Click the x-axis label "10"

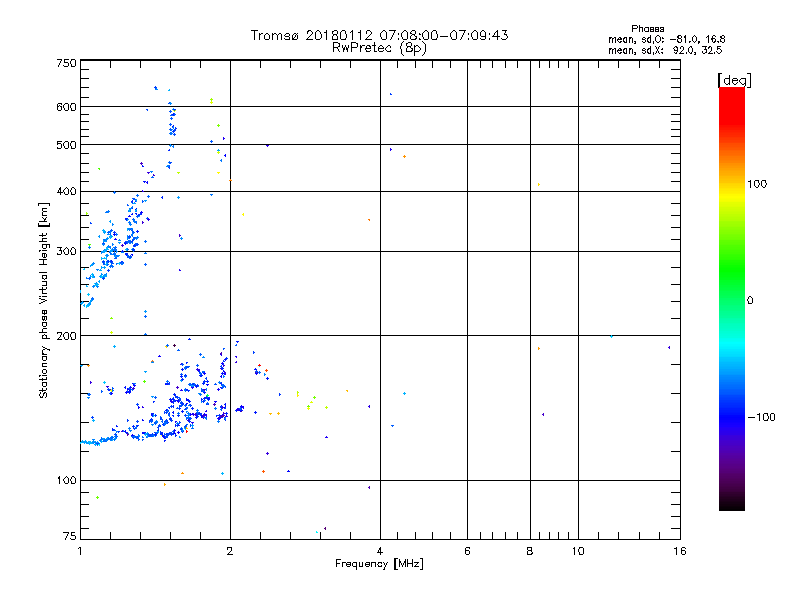coord(578,551)
